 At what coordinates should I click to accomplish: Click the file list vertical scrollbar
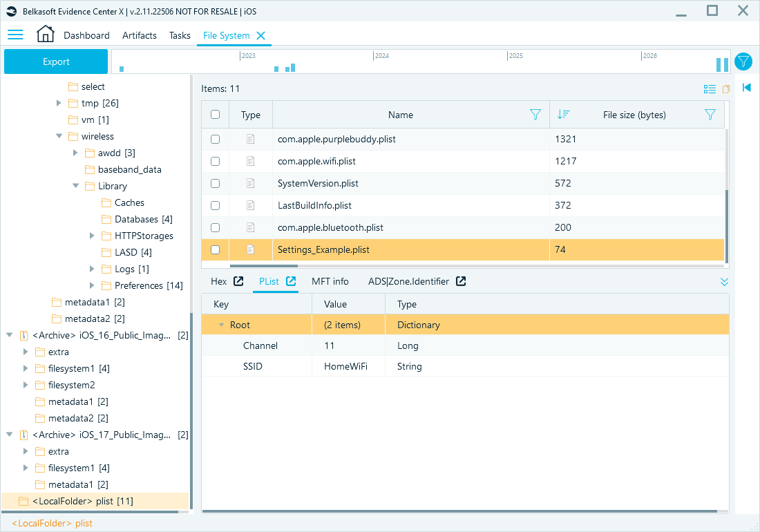coord(727,226)
